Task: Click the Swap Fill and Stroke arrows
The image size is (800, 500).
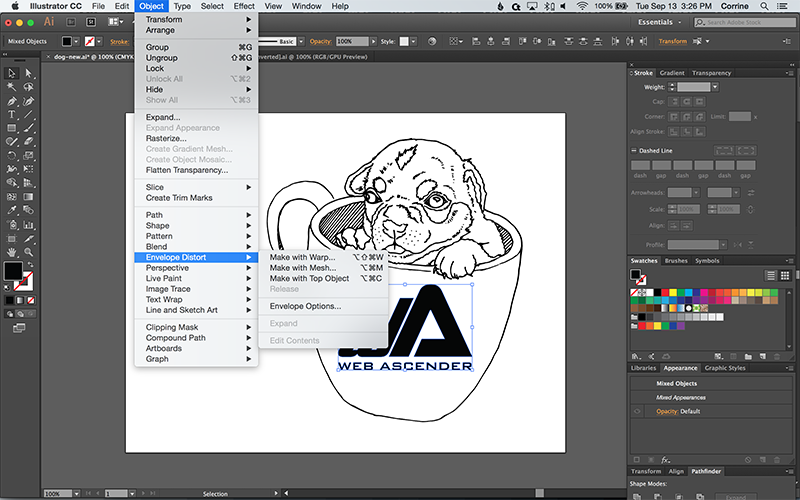Action: 31,264
